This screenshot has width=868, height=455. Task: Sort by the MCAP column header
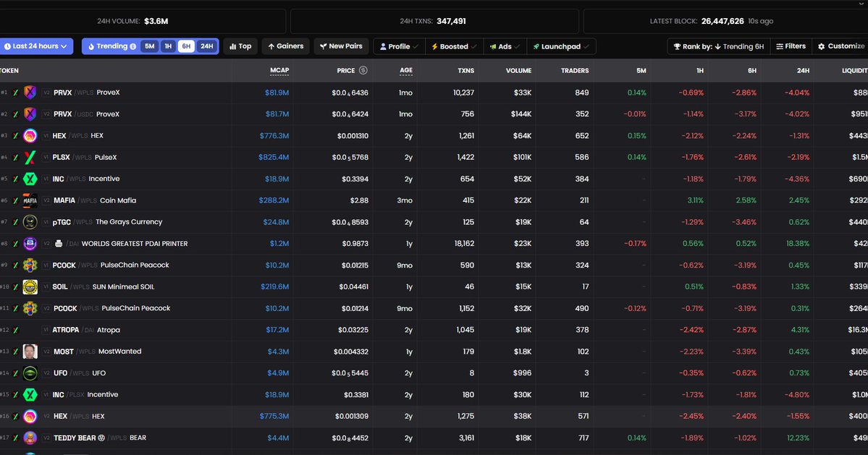pos(279,70)
